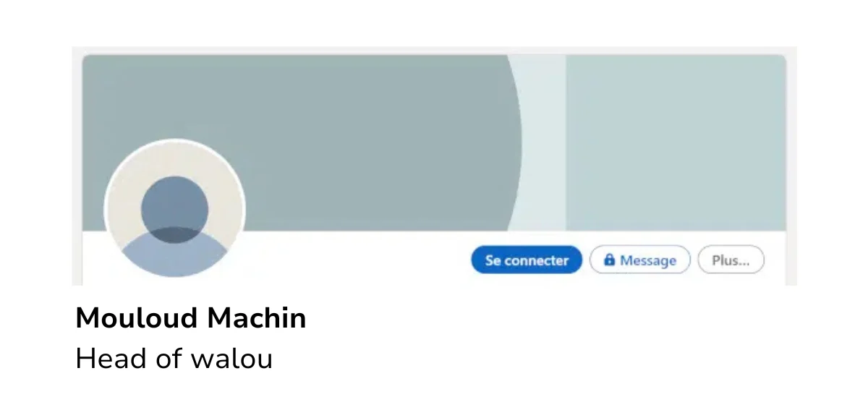This screenshot has width=868, height=410.
Task: Open the locked Message button
Action: click(640, 260)
